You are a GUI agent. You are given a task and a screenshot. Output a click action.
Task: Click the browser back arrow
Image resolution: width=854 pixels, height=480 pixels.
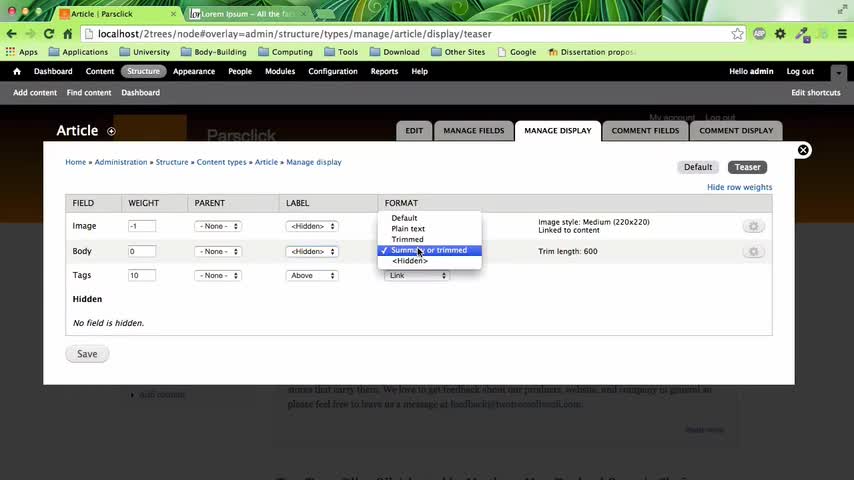point(11,34)
